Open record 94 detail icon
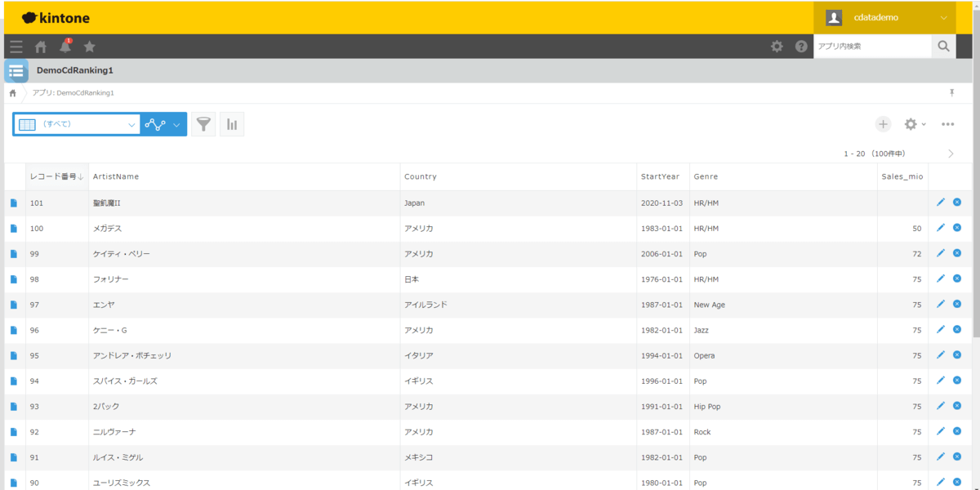 [x=14, y=381]
